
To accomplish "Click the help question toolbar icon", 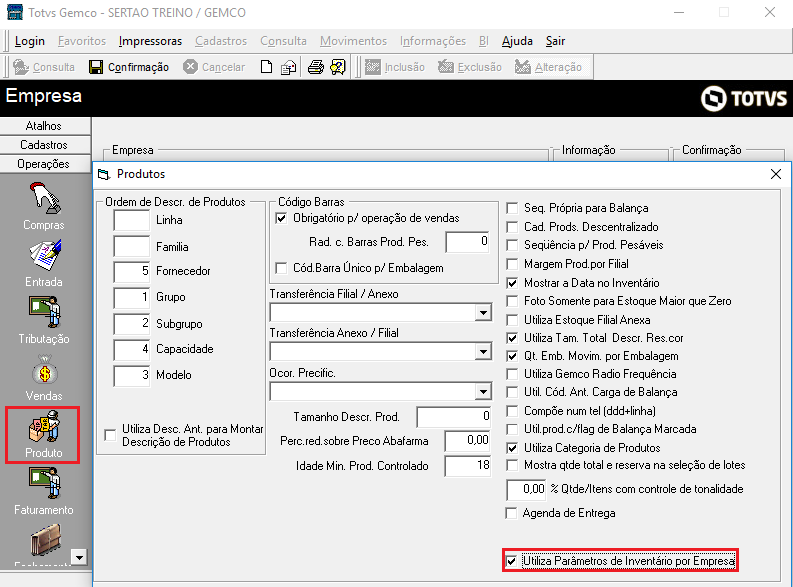I will click(x=338, y=67).
